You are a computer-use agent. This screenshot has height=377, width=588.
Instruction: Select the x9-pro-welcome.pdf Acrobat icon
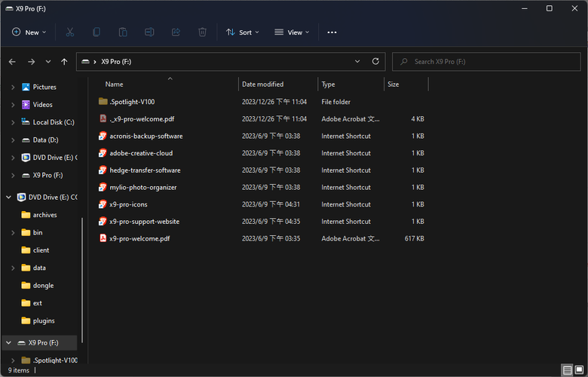pos(103,238)
